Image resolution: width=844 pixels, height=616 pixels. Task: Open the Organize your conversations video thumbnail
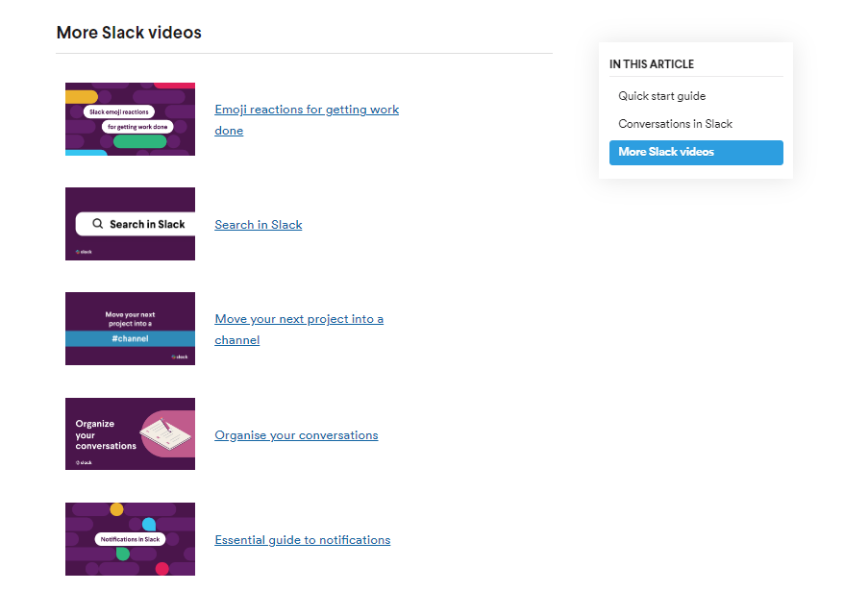131,433
